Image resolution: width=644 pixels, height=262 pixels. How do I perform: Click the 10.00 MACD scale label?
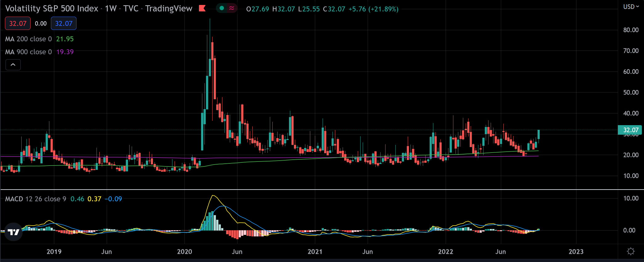coord(631,199)
